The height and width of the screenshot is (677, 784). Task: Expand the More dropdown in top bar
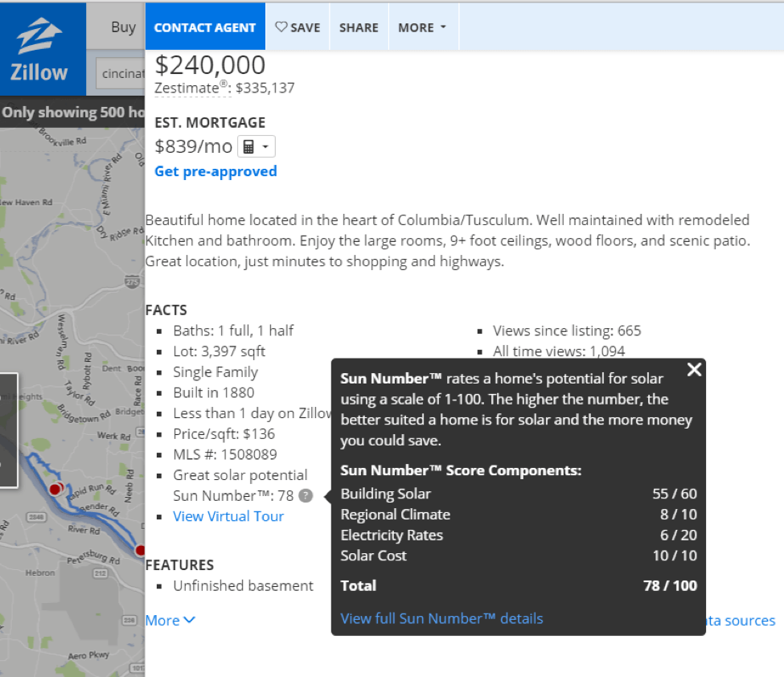422,27
